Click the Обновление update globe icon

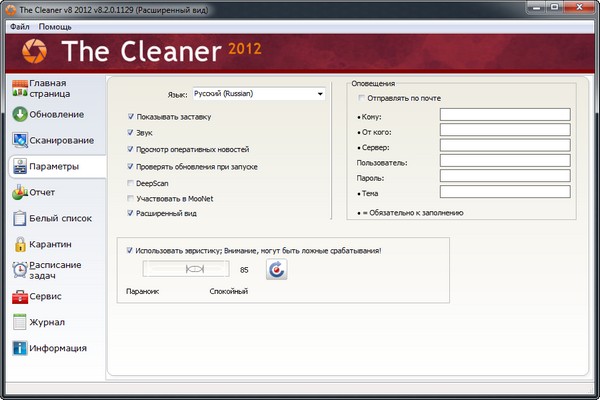coord(19,114)
